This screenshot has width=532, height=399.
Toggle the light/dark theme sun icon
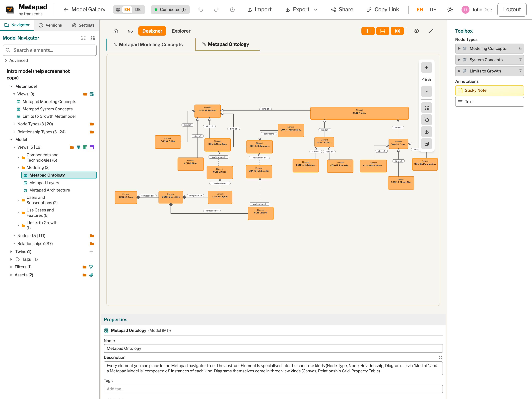[450, 10]
